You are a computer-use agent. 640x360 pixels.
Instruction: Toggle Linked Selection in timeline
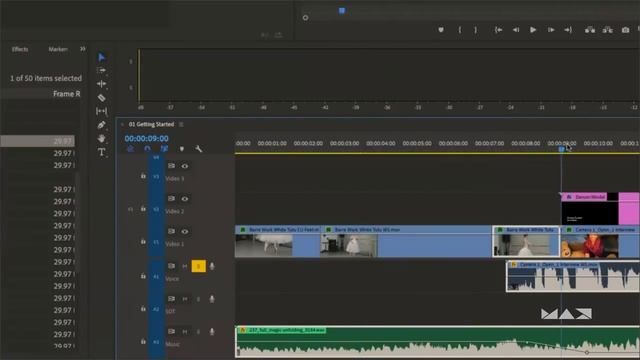pos(164,149)
